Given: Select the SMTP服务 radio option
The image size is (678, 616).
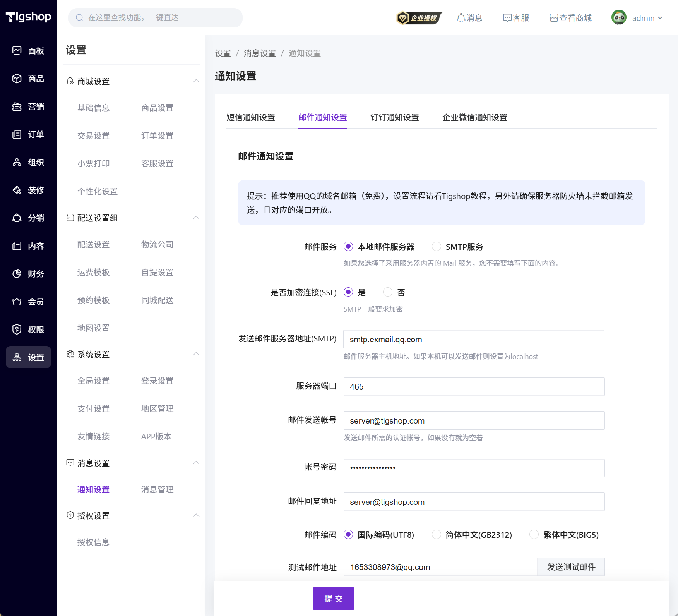Looking at the screenshot, I should pos(437,246).
